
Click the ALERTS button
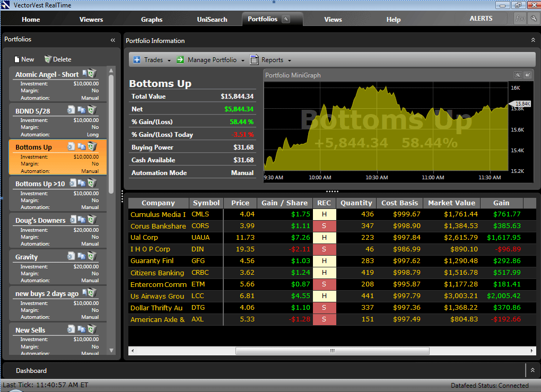tap(481, 18)
